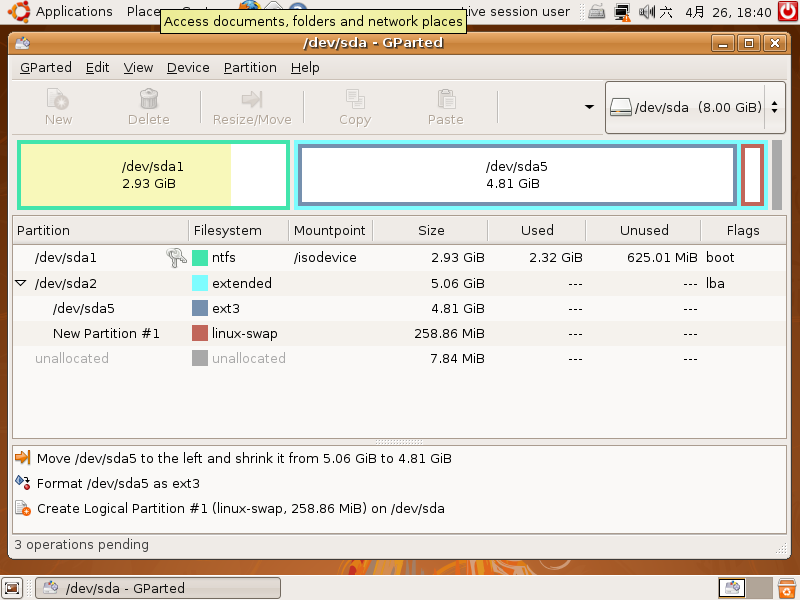Screen dimensions: 800x600
Task: Open the /dev/sda device selector combo box
Action: [695, 107]
